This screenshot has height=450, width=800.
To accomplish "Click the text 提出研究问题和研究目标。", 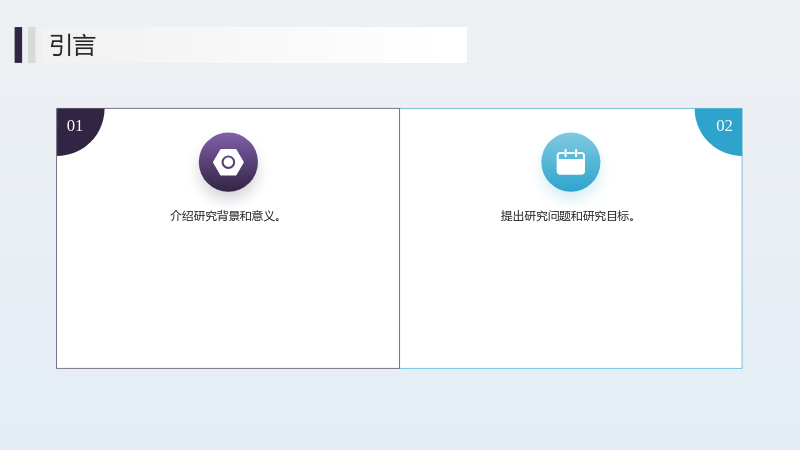I will pos(567,216).
